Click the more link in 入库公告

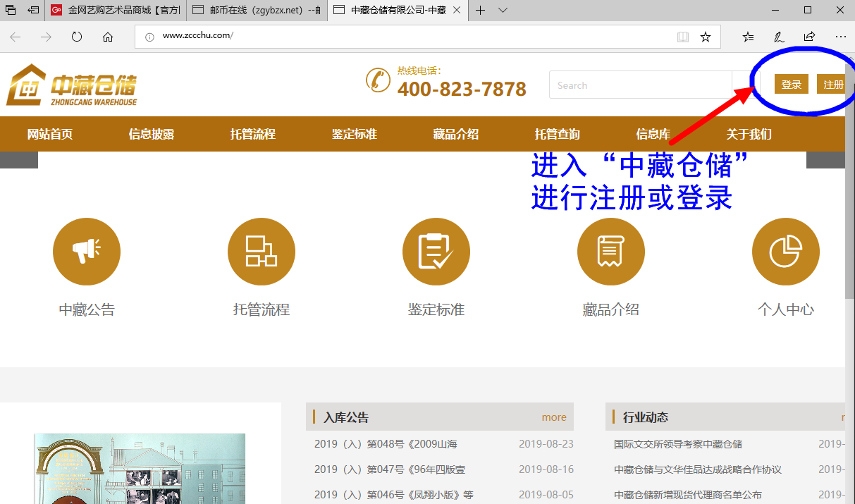pyautogui.click(x=554, y=417)
